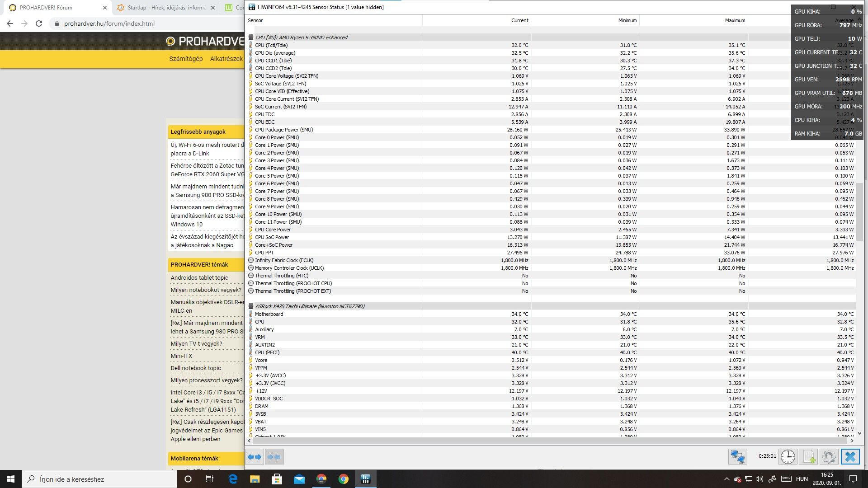Viewport: 868px width, 488px height.
Task: Focus the Windows taskbar search box
Action: click(x=99, y=479)
